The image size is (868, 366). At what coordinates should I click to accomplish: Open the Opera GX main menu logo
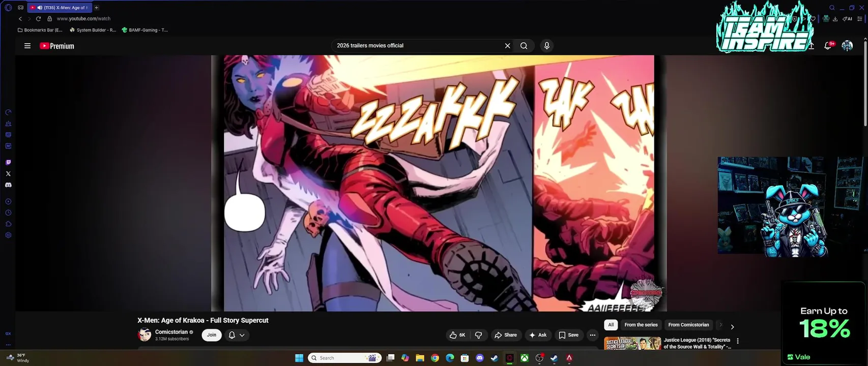[8, 8]
